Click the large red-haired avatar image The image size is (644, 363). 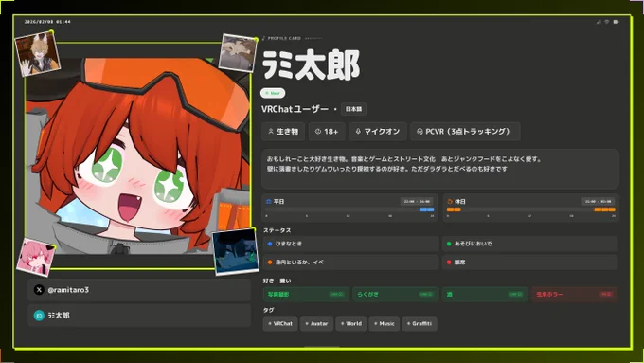tap(137, 156)
